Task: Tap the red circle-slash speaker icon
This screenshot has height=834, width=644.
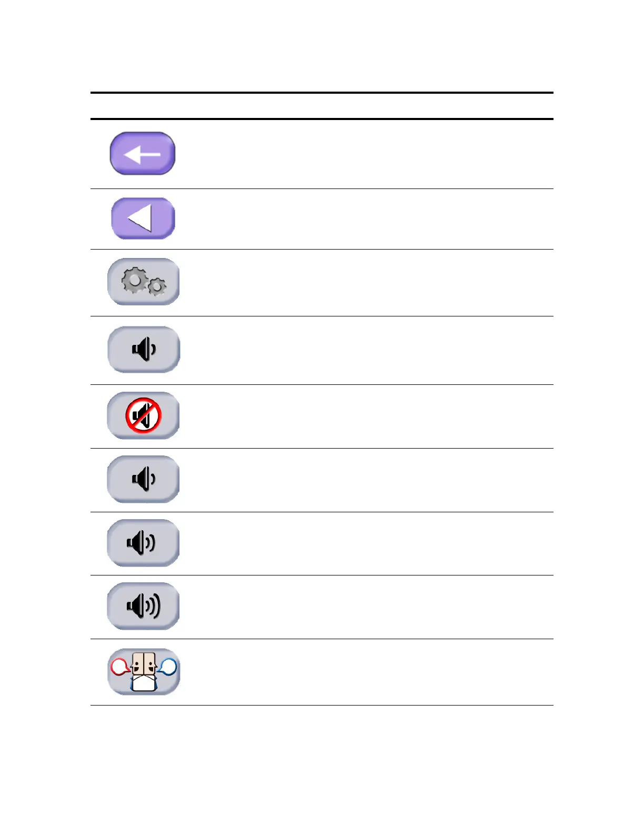Action: coord(143,415)
